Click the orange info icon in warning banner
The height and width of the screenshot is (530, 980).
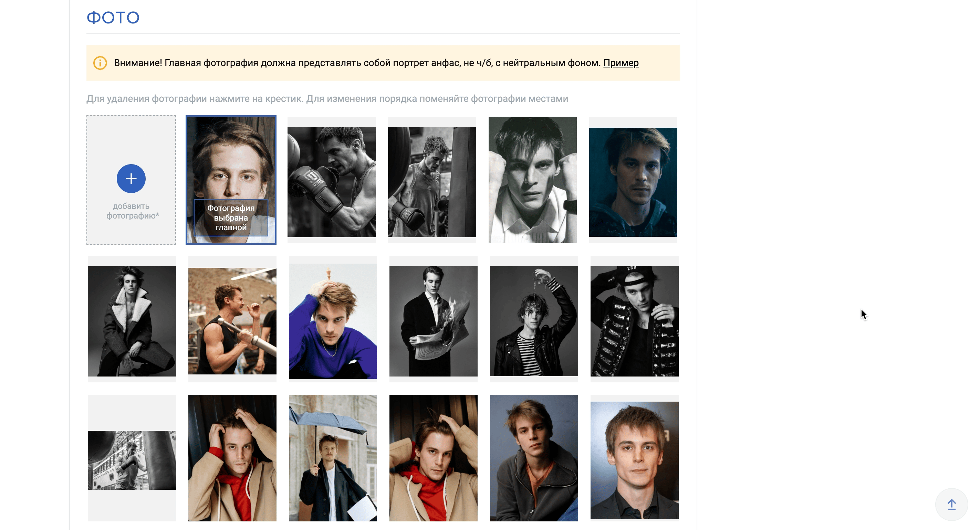tap(100, 63)
